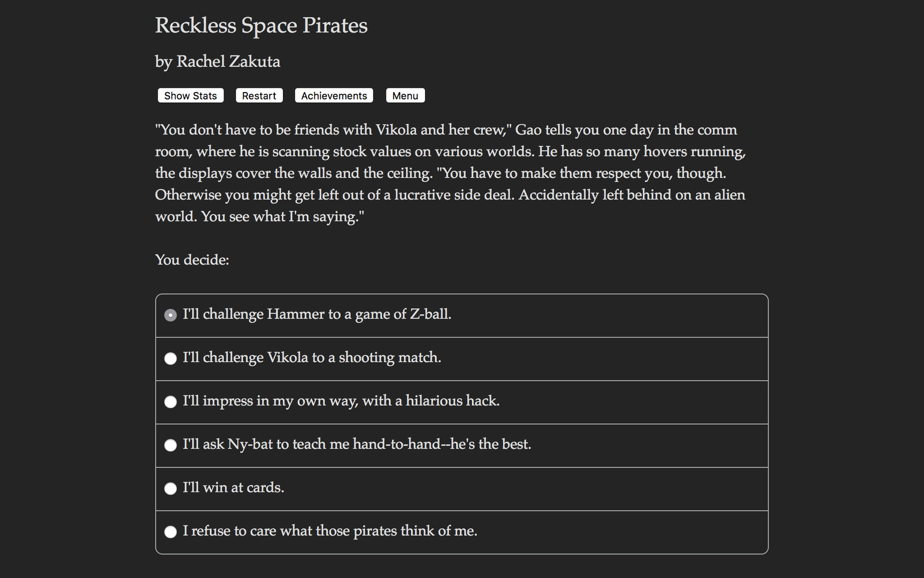
Task: Click the filled radio next to the Z-ball option
Action: [170, 315]
